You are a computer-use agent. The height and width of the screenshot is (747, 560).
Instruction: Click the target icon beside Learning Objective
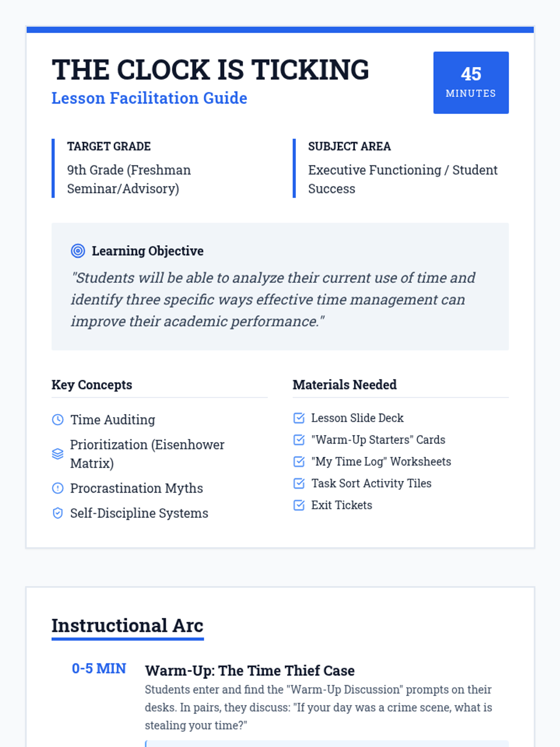pos(78,251)
